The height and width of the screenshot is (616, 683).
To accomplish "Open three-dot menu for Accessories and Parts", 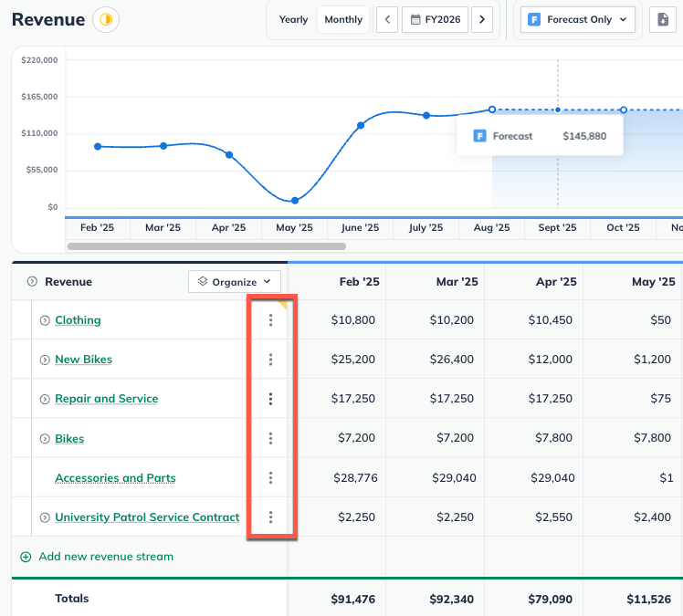I will click(x=270, y=477).
